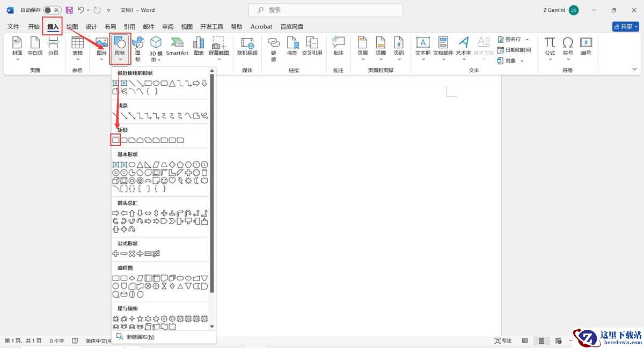Switch to the 开始 tab
Screen dimensions: 644x348
(34, 26)
